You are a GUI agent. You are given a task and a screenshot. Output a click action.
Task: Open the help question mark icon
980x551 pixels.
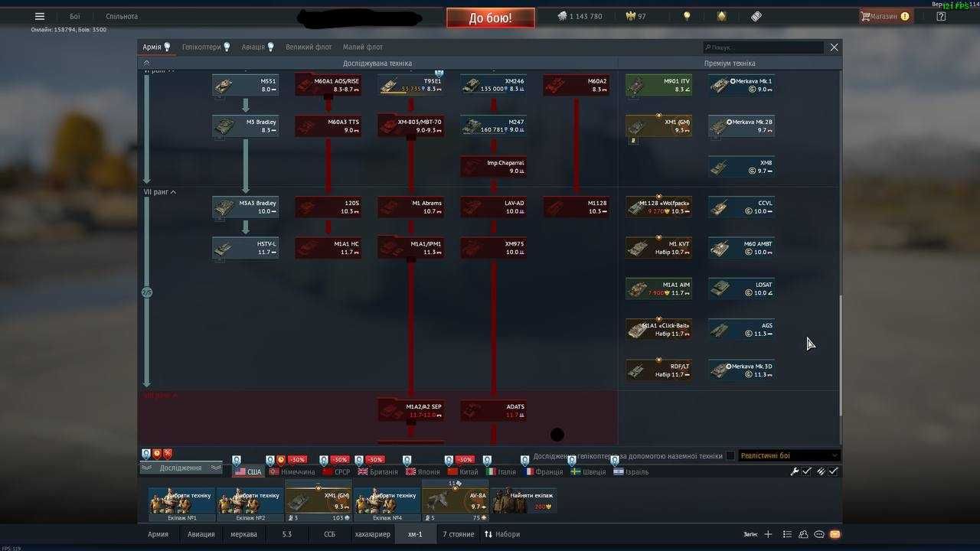(x=941, y=16)
